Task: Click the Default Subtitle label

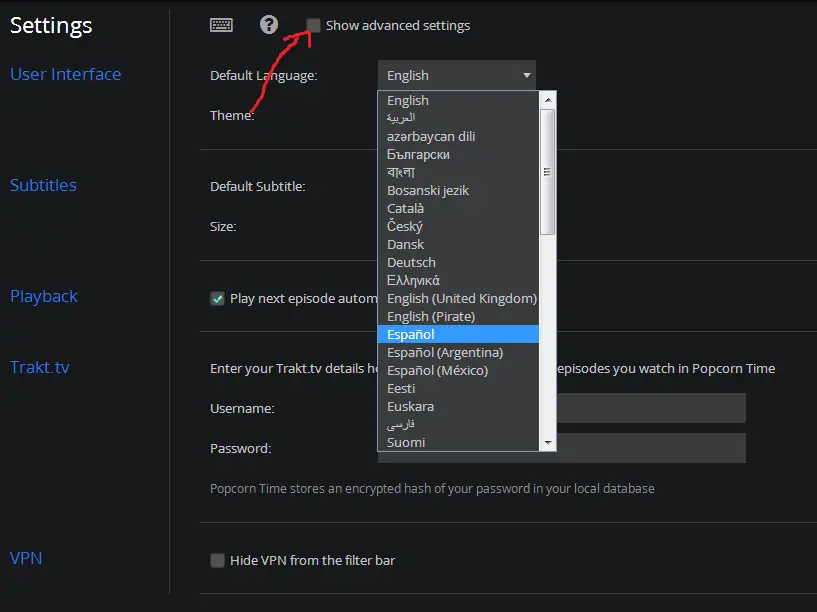Action: tap(258, 186)
